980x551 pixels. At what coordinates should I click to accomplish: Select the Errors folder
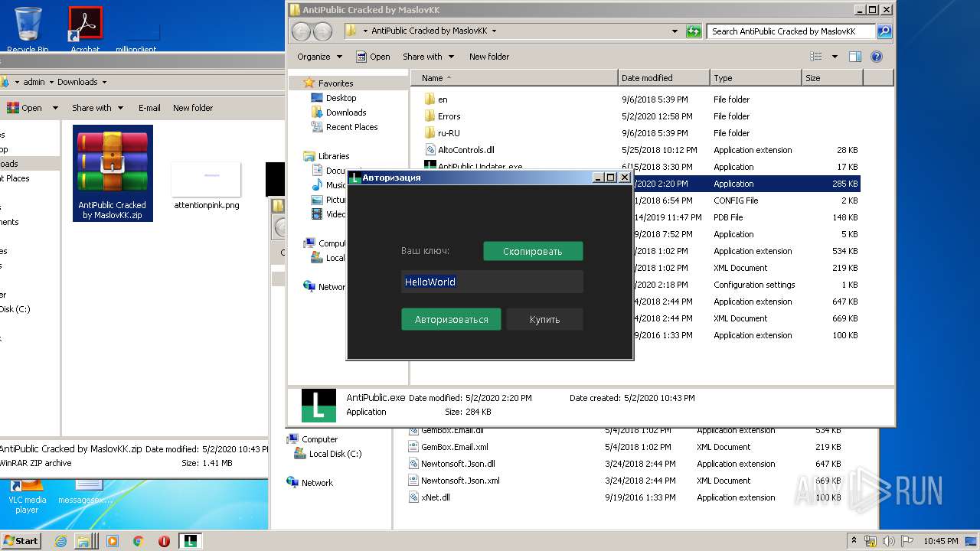[449, 116]
